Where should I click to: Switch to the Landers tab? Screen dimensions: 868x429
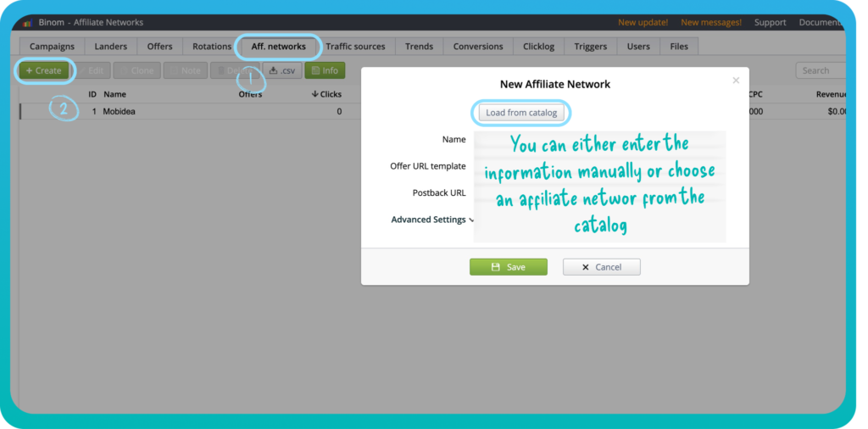(111, 47)
